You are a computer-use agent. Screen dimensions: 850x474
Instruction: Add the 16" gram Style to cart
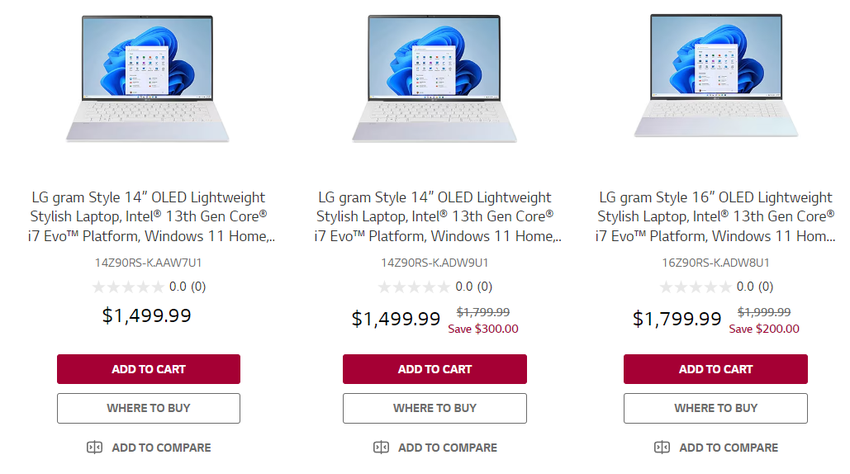point(715,369)
